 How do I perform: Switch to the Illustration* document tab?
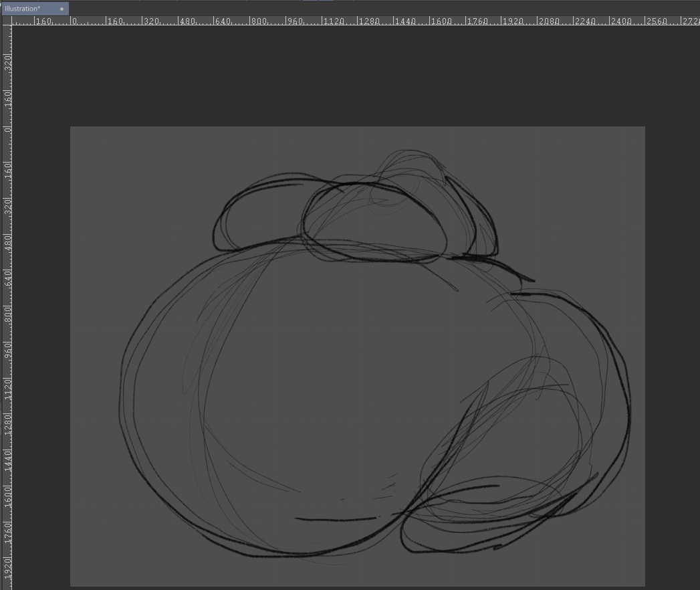click(23, 9)
